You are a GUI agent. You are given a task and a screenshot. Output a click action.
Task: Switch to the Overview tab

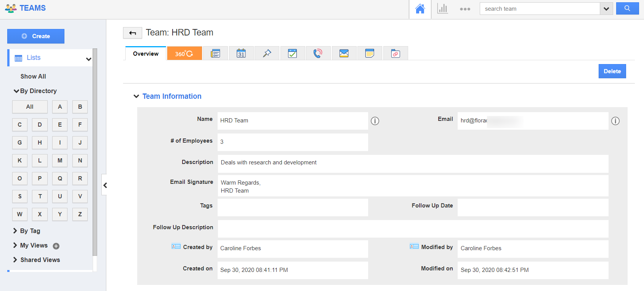146,54
